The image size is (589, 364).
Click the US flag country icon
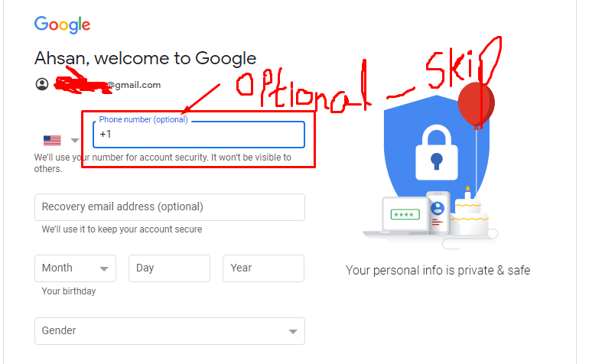52,140
